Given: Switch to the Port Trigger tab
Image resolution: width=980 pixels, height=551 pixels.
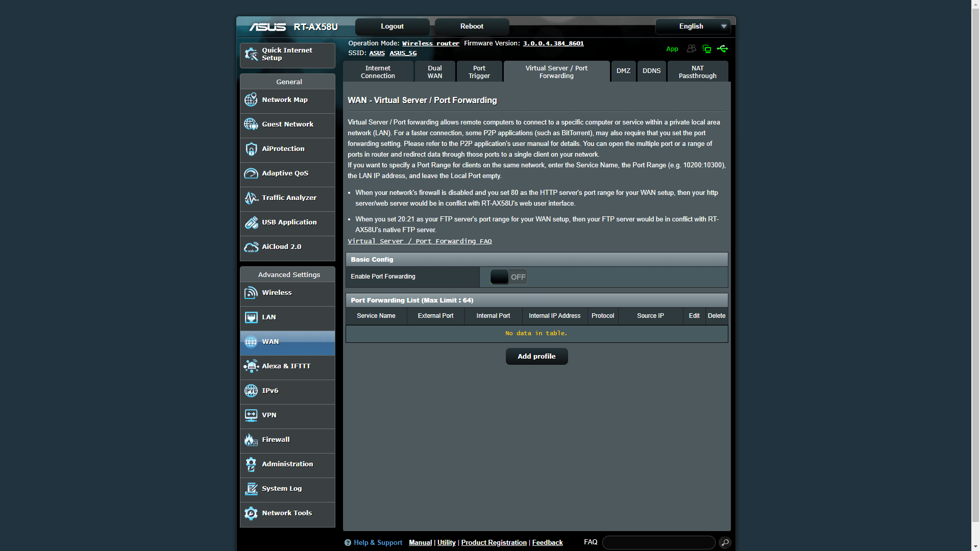Looking at the screenshot, I should tap(479, 72).
